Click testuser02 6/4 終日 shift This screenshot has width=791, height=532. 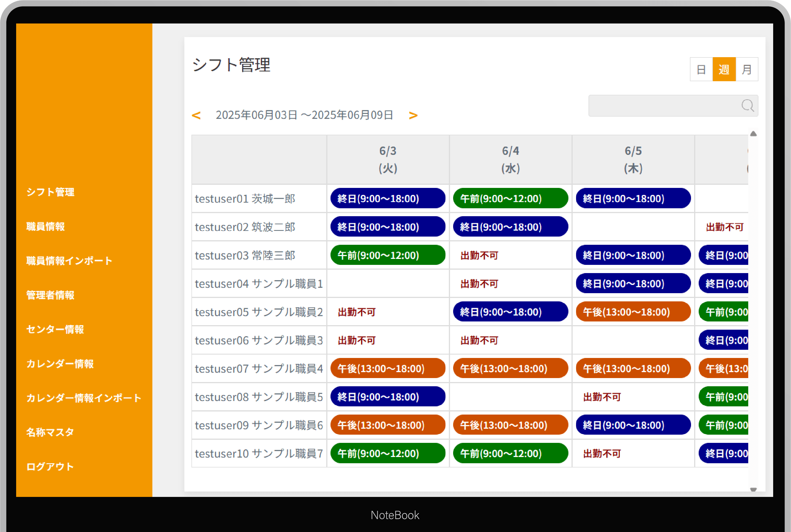[511, 227]
